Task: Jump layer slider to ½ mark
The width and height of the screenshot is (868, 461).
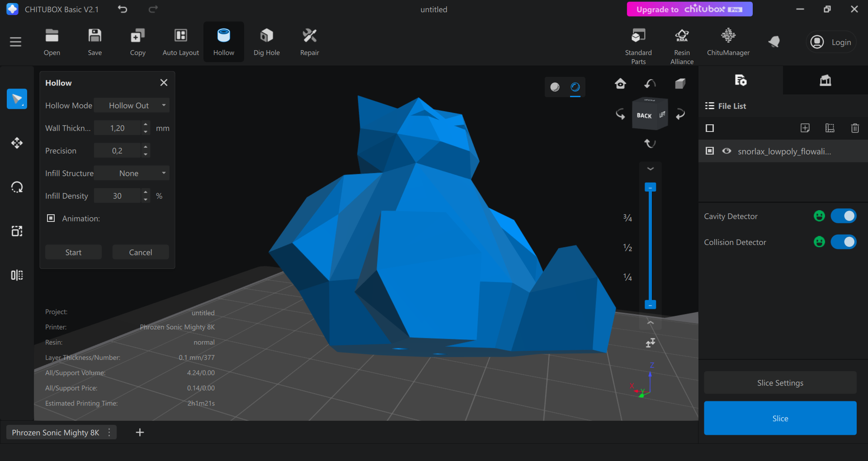Action: (x=627, y=248)
